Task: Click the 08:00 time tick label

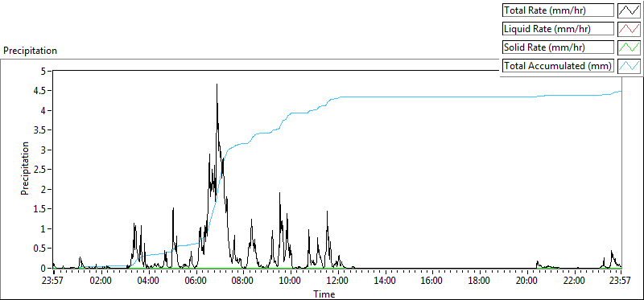Action: [243, 281]
